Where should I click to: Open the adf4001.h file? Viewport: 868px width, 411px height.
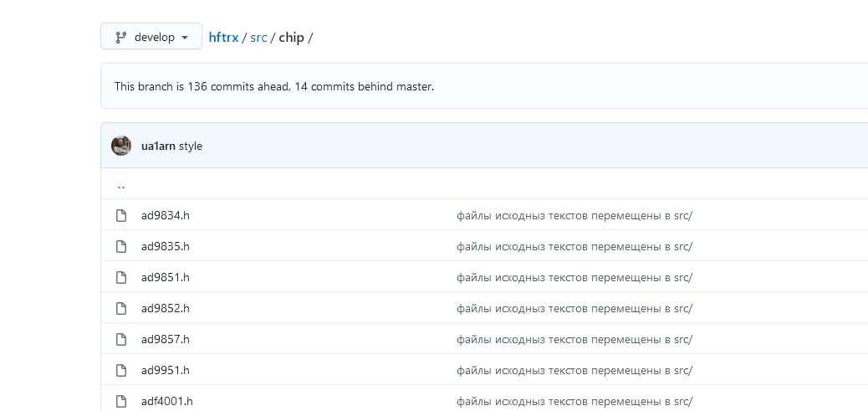coord(167,402)
